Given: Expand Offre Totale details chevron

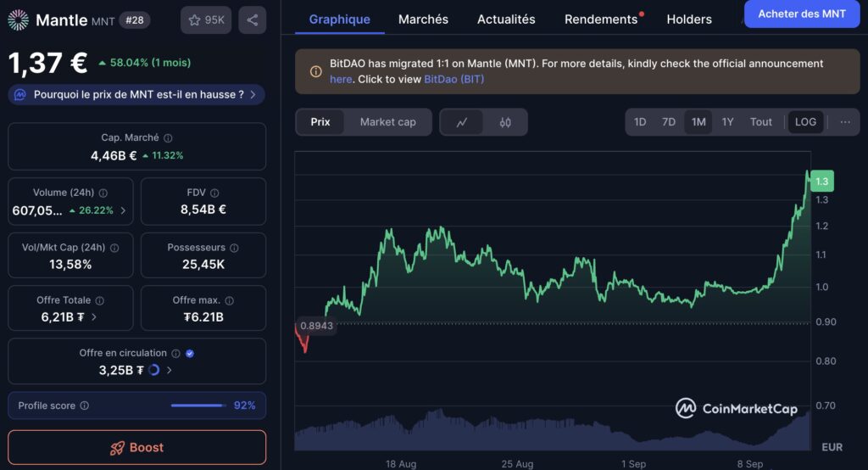Looking at the screenshot, I should click(x=94, y=317).
